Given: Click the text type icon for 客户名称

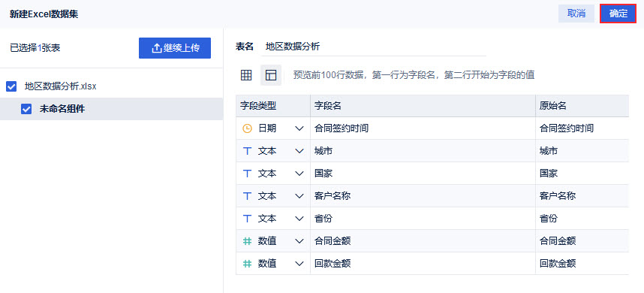Looking at the screenshot, I should pyautogui.click(x=247, y=196).
